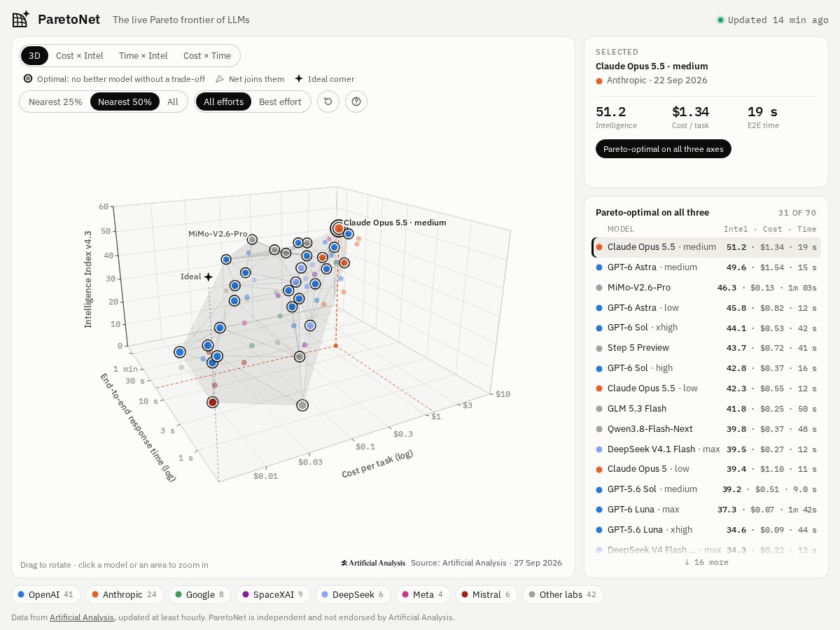Screen dimensions: 840x630
Task: Select the All models filter
Action: click(173, 101)
